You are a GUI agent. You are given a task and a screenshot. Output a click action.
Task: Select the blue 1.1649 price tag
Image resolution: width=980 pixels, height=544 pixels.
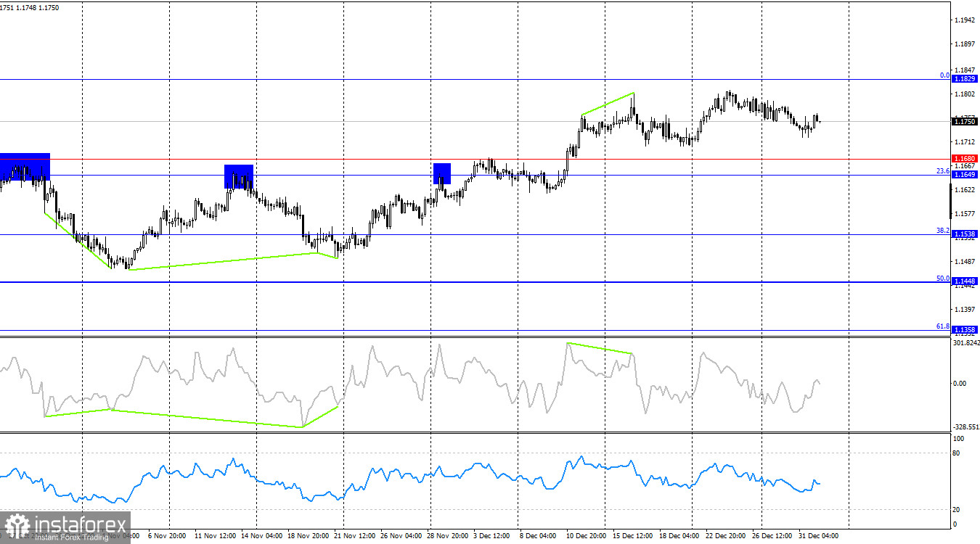tap(965, 175)
